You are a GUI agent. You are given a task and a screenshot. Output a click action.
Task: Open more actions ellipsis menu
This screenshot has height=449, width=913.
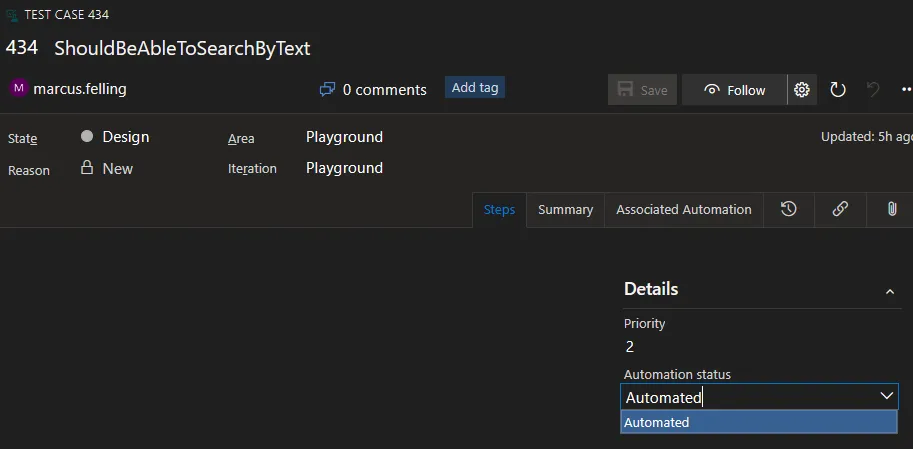point(905,90)
